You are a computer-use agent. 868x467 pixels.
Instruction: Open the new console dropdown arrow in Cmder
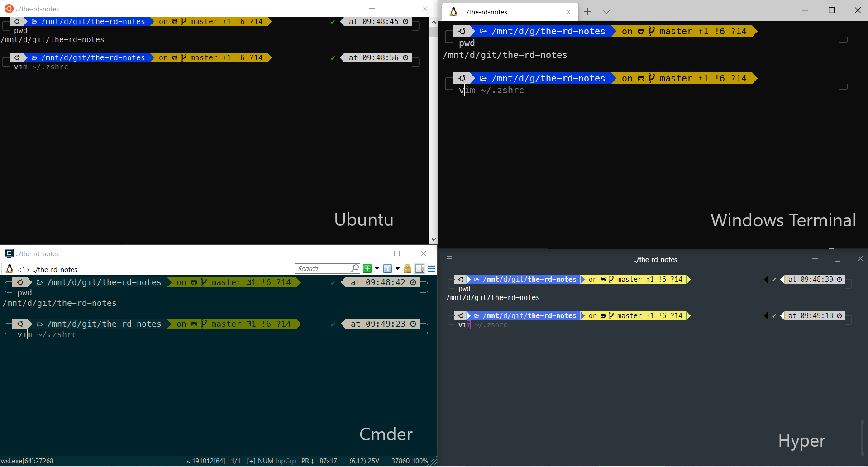tap(377, 268)
